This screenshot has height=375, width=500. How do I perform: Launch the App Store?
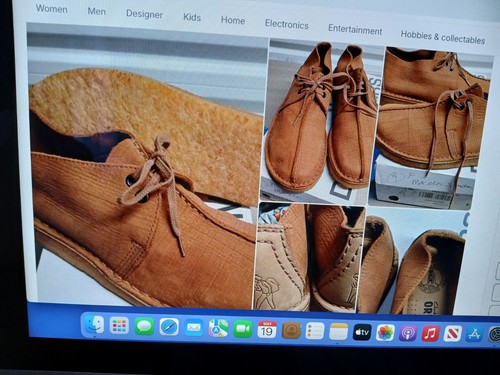point(474,334)
